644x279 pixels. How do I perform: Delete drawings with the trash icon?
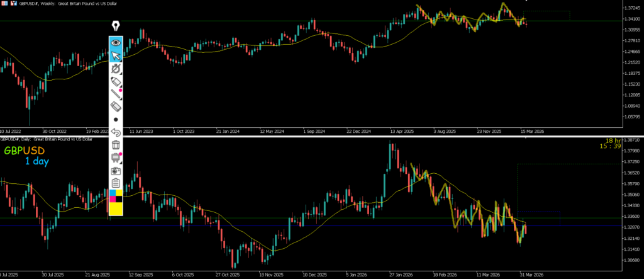tap(116, 145)
